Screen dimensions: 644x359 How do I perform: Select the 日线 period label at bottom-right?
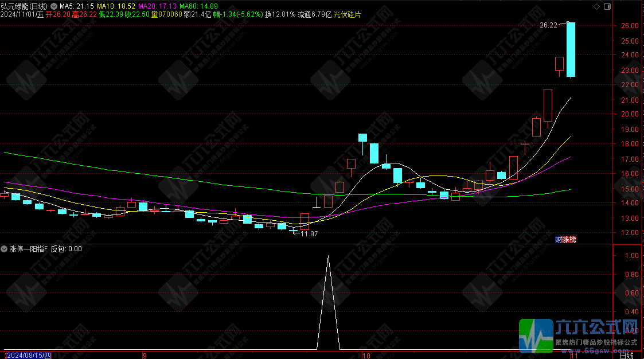tap(627, 356)
